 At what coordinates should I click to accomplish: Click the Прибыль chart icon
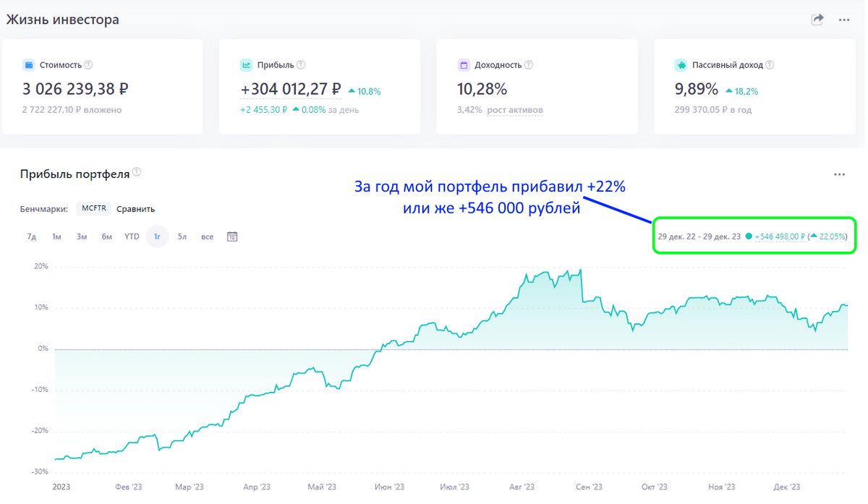pos(246,65)
